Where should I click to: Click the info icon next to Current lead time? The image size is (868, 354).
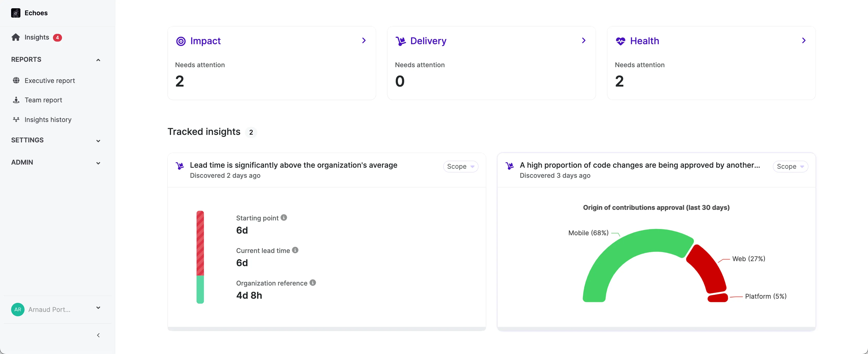295,250
